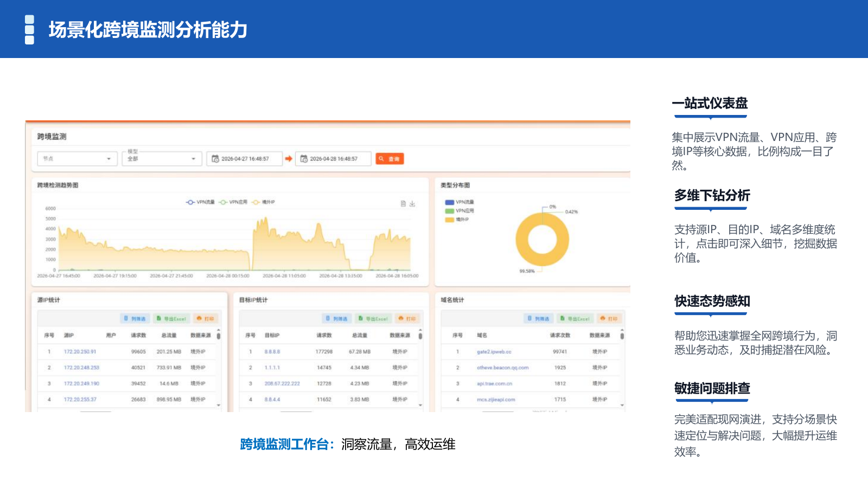Screen dimensions: 868x488
Task: Export 目标IP统计 table to Excel
Action: click(x=373, y=319)
